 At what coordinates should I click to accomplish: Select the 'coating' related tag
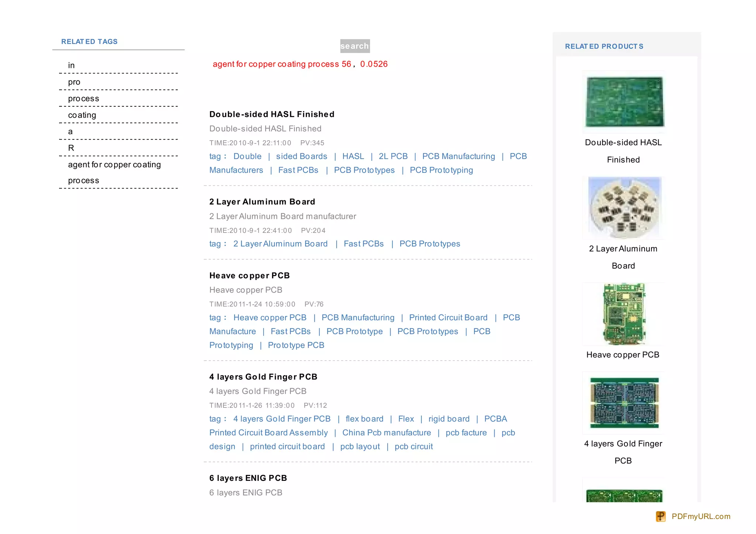coord(82,115)
